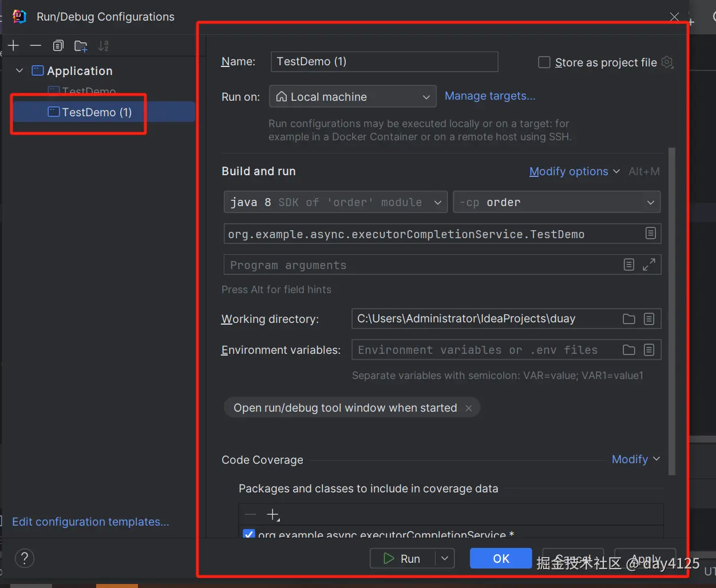Click the IntelliJ IDEA logo icon
Viewport: 716px width, 588px height.
(x=19, y=17)
